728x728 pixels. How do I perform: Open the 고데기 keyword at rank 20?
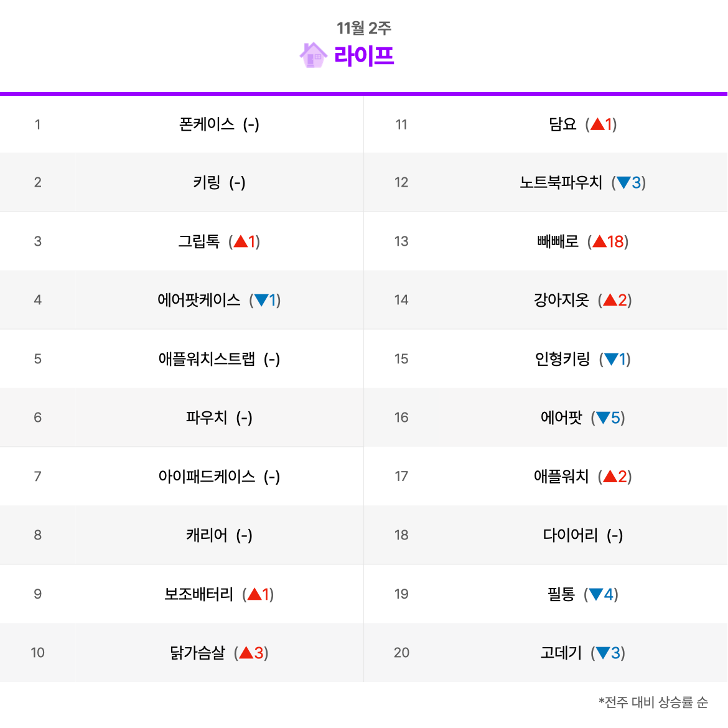click(561, 653)
